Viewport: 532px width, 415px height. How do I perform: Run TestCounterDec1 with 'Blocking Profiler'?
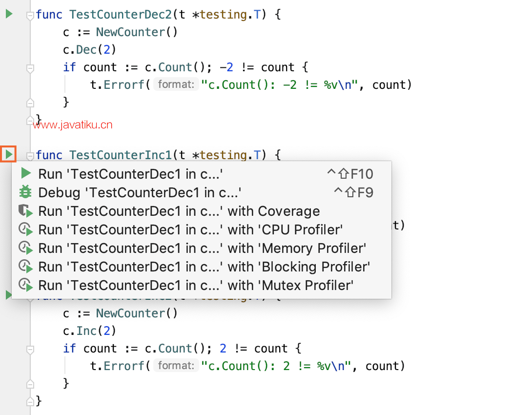pos(202,267)
